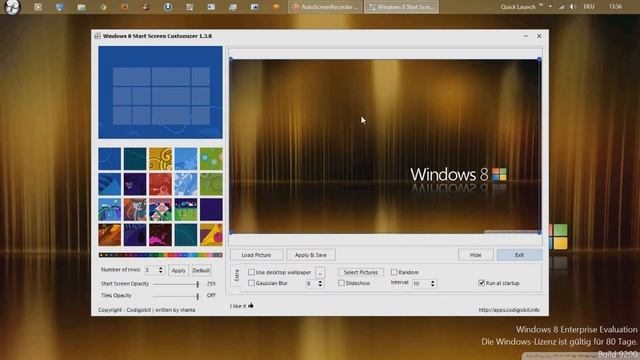Enable Use desktop wallpaper checkbox
Image resolution: width=640 pixels, height=360 pixels.
(x=251, y=272)
